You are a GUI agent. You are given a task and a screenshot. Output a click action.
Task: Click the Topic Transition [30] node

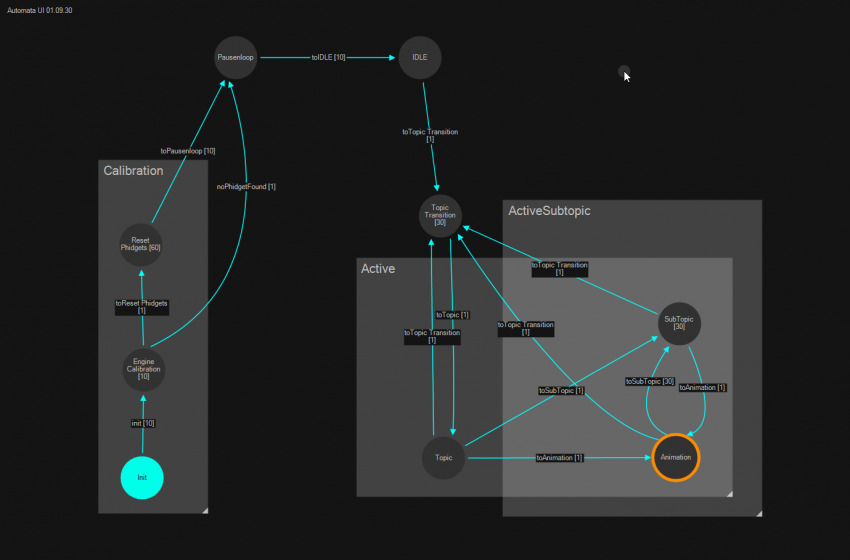point(440,216)
